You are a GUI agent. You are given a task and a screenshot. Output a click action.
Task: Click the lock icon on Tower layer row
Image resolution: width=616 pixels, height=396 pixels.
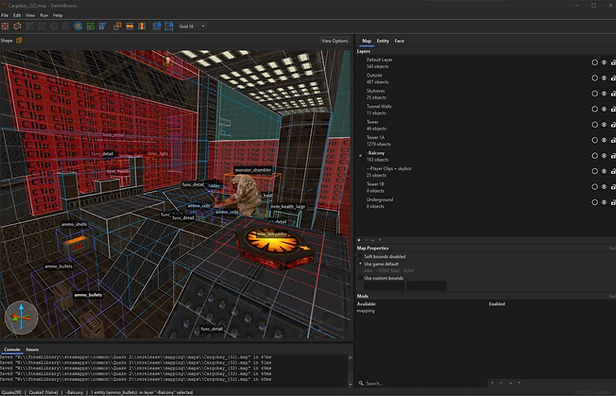pos(613,125)
